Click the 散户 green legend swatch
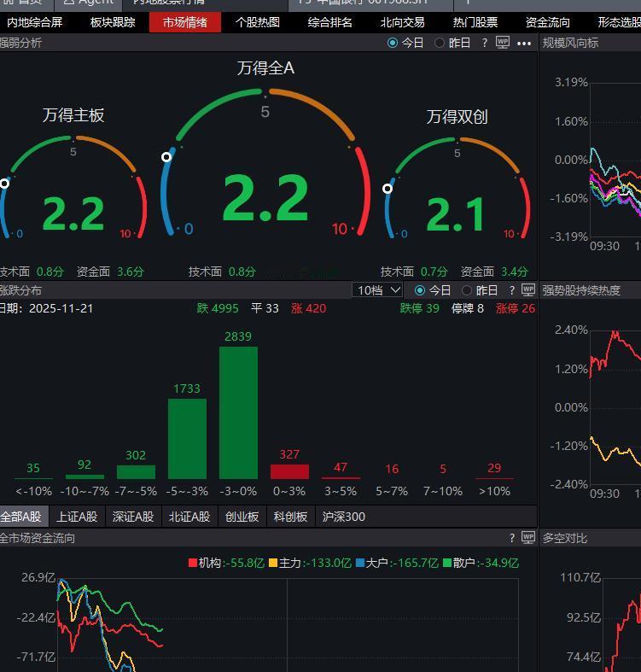641x672 pixels. tap(447, 563)
